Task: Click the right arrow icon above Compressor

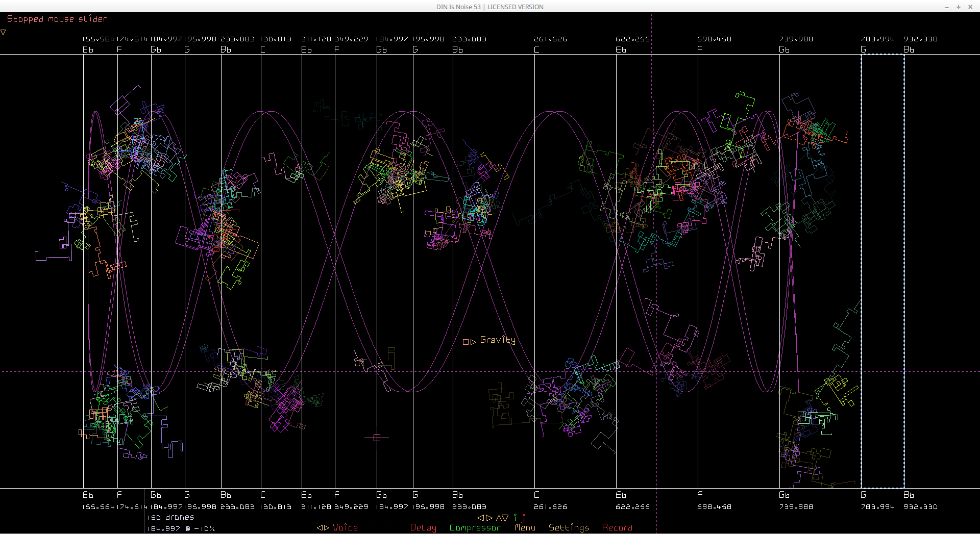Action: 489,518
